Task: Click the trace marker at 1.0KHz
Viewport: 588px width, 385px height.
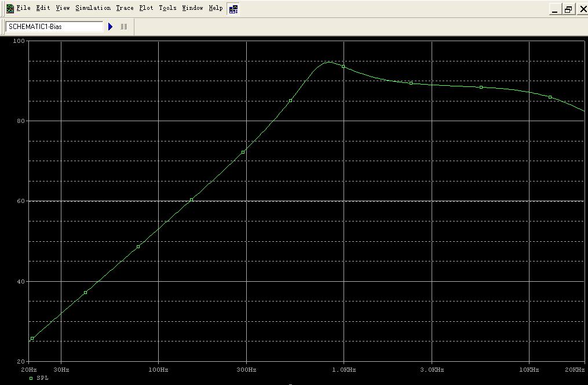Action: click(343, 67)
